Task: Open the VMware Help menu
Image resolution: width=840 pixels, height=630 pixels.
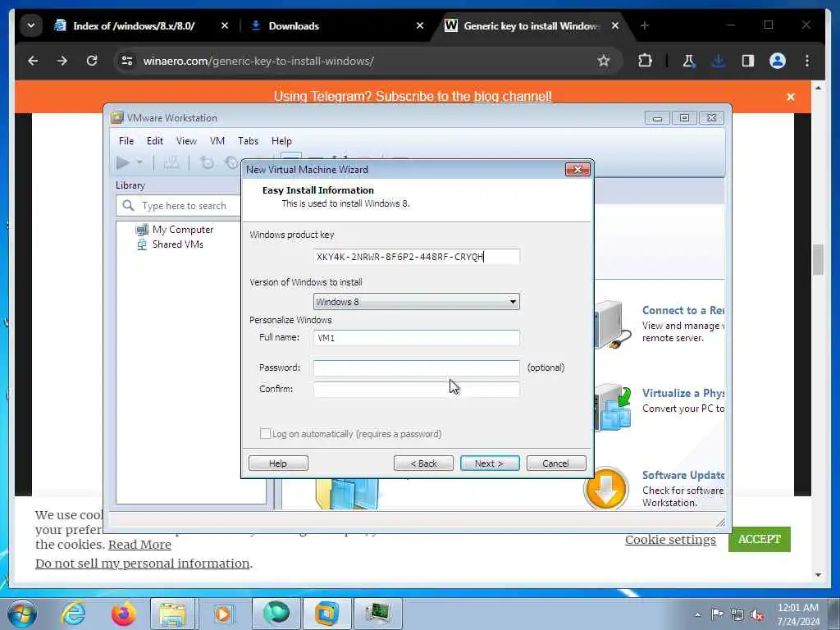Action: pos(281,141)
